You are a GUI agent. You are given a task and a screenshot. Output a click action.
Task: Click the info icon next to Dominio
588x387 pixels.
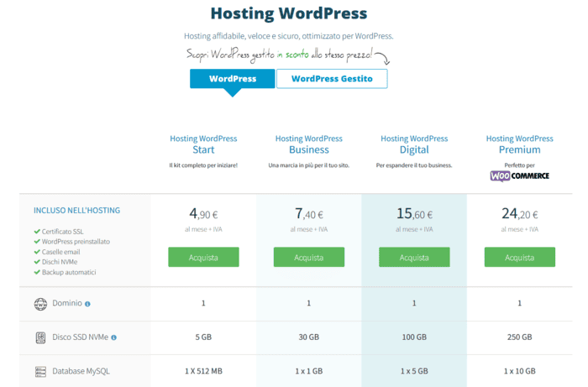point(87,304)
